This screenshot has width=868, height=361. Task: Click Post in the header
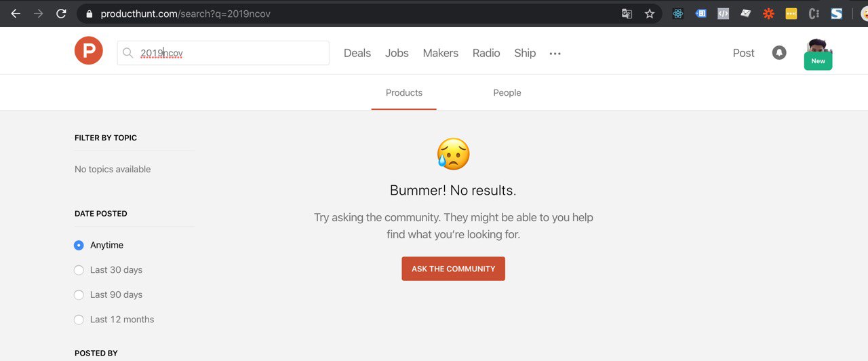pyautogui.click(x=743, y=53)
